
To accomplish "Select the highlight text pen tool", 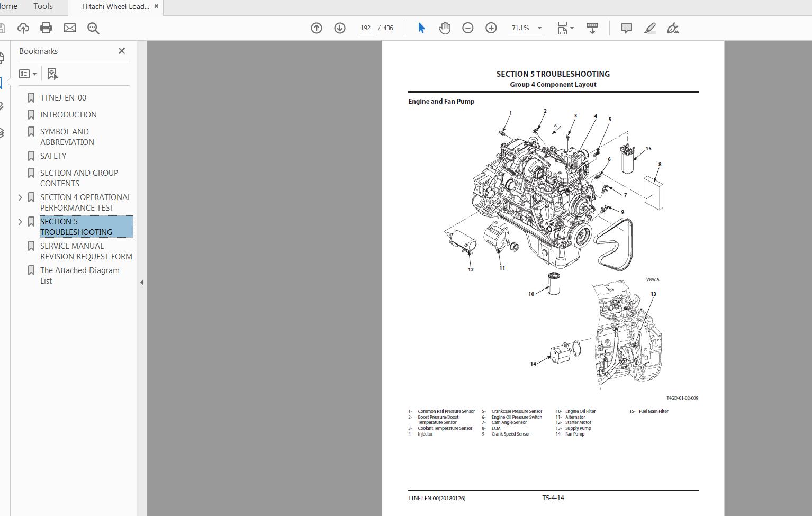I will [650, 28].
